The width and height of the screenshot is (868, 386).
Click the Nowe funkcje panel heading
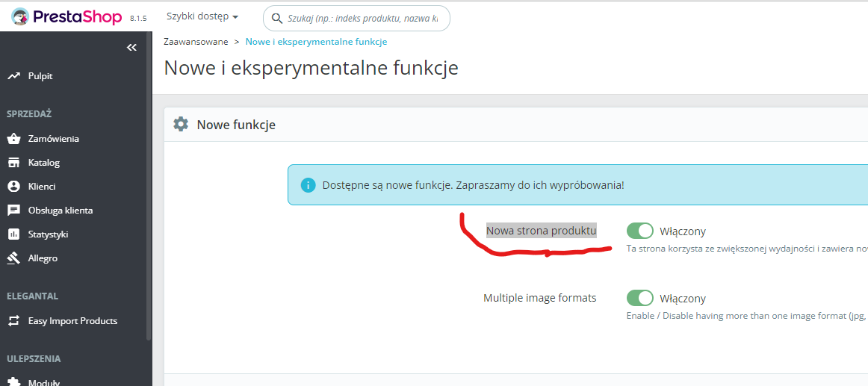236,125
